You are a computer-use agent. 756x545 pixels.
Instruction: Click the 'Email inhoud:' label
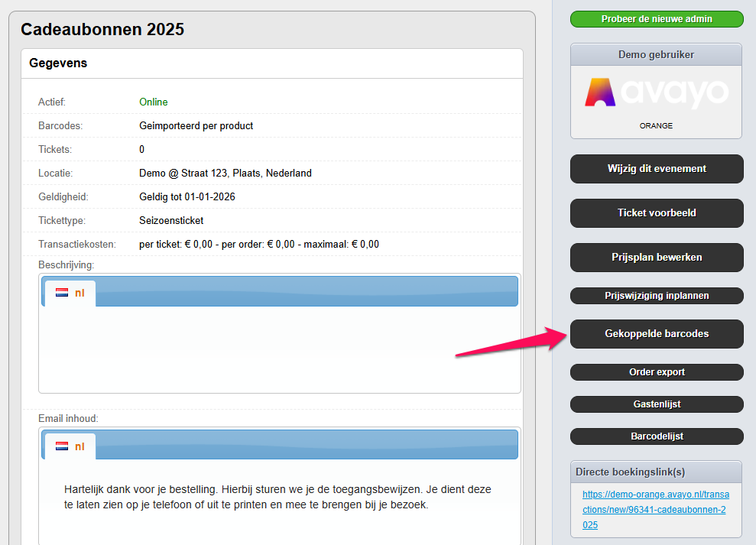tap(68, 418)
